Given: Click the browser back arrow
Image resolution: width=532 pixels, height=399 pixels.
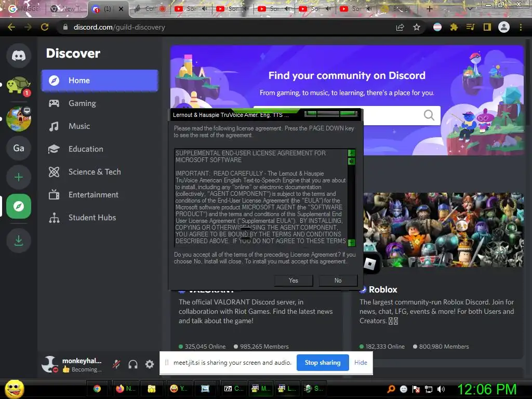Looking at the screenshot, I should pyautogui.click(x=11, y=27).
